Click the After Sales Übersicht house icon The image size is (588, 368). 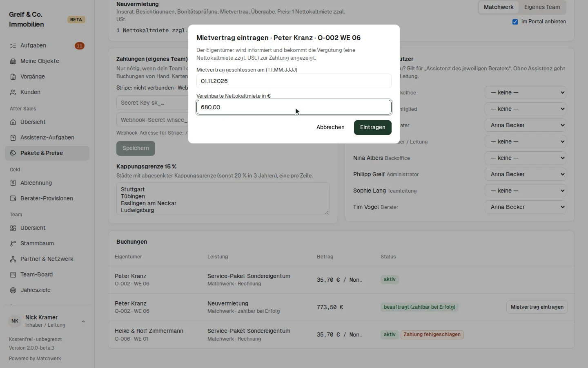coord(13,122)
